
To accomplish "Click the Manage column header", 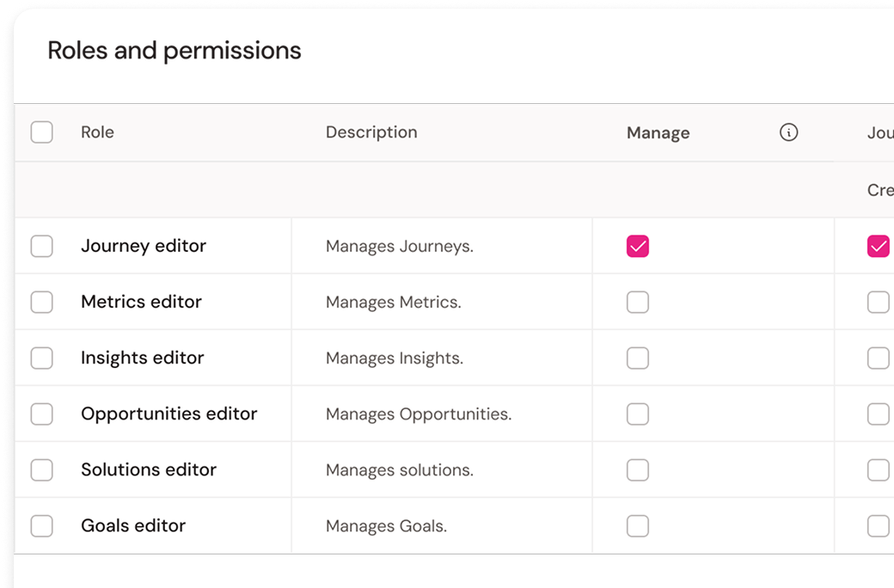I will click(x=658, y=133).
